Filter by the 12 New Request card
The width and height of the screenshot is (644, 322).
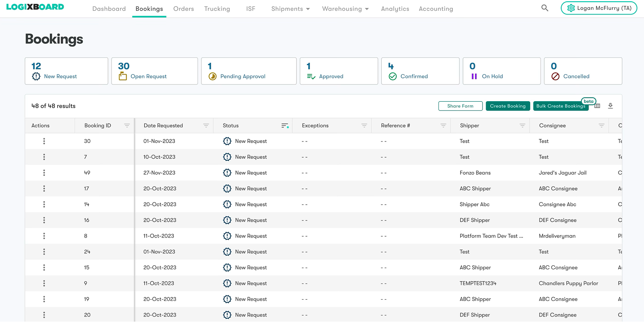pyautogui.click(x=67, y=71)
